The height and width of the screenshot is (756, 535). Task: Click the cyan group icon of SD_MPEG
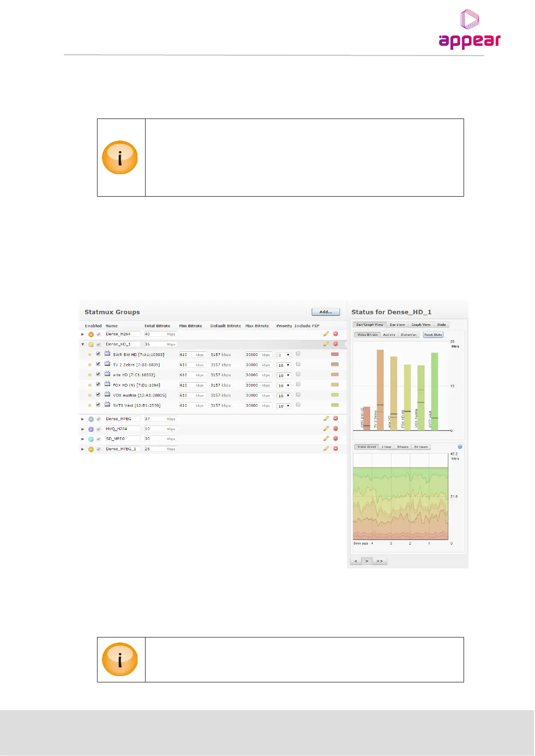coord(91,439)
